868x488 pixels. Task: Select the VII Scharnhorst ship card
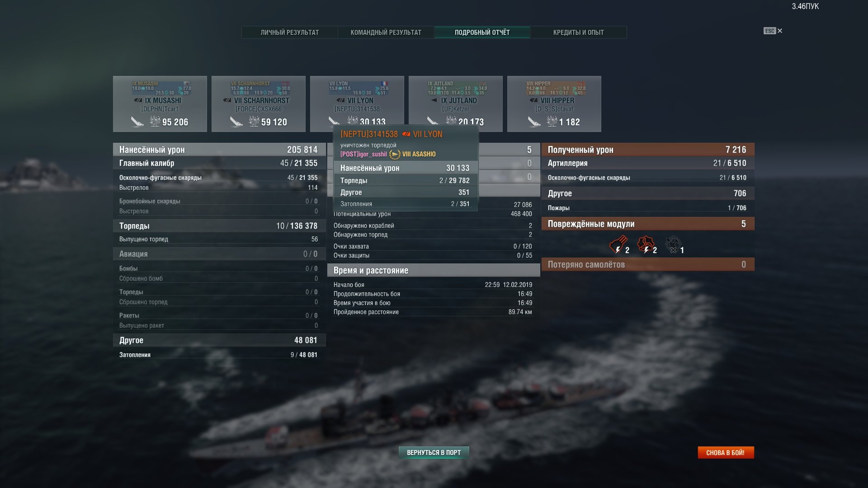pyautogui.click(x=259, y=104)
